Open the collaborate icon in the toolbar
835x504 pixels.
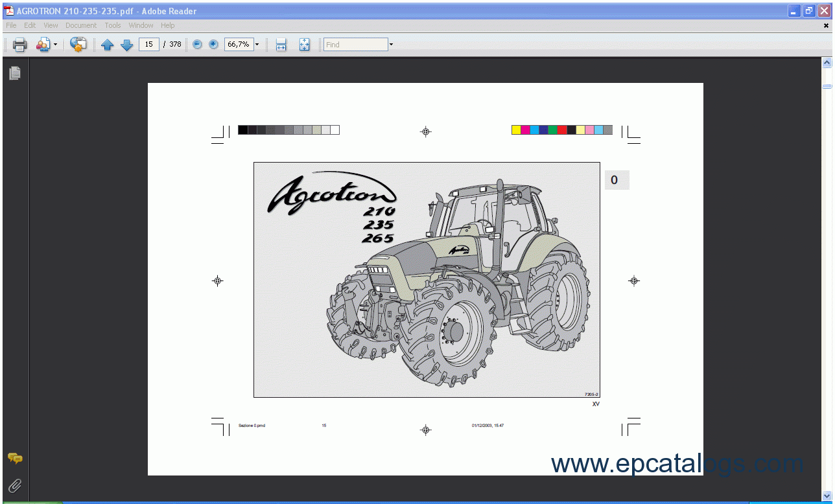click(x=43, y=45)
